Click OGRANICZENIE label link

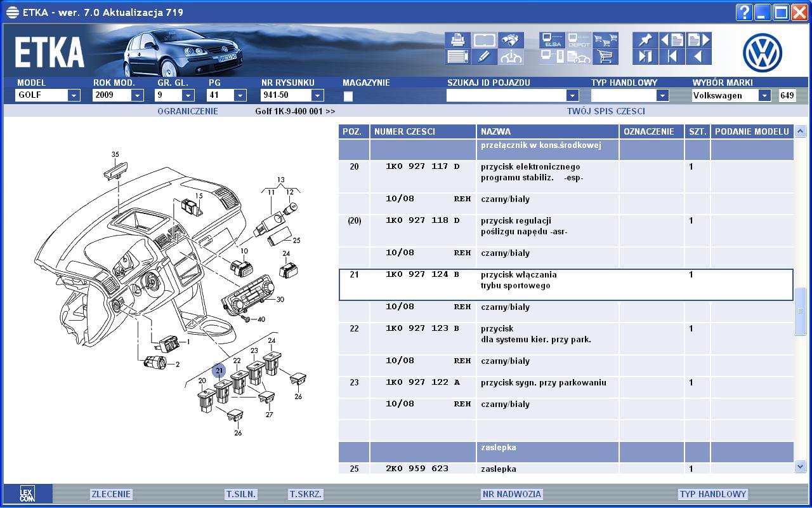click(x=188, y=111)
